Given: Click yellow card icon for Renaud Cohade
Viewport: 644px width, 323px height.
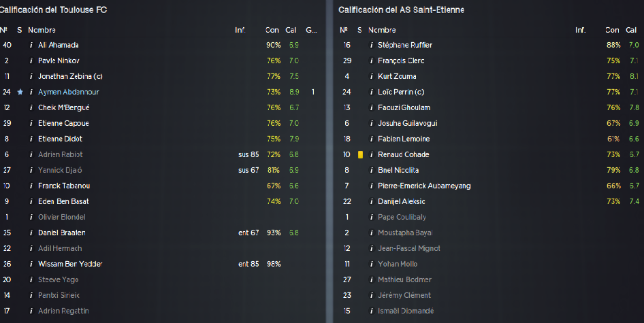Looking at the screenshot, I should [360, 155].
